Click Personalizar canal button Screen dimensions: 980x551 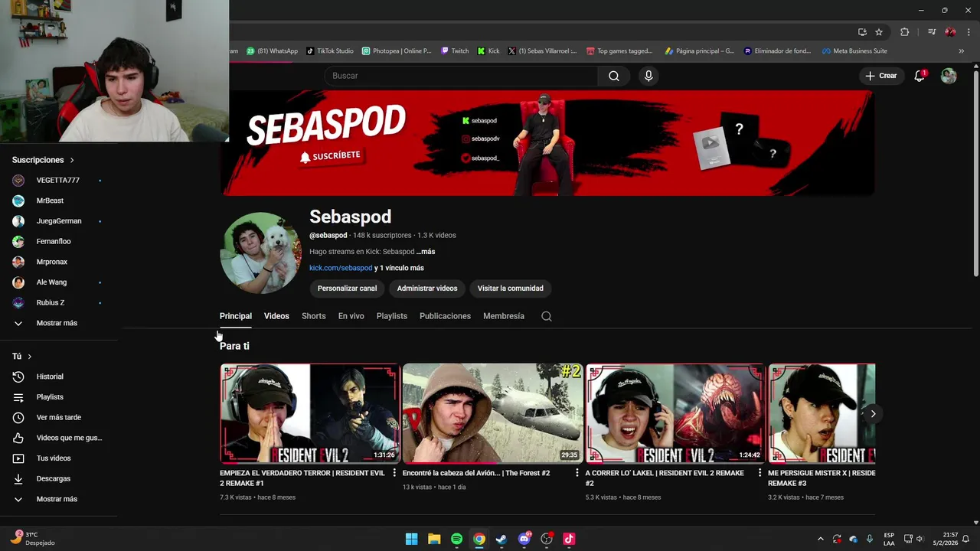coord(347,289)
